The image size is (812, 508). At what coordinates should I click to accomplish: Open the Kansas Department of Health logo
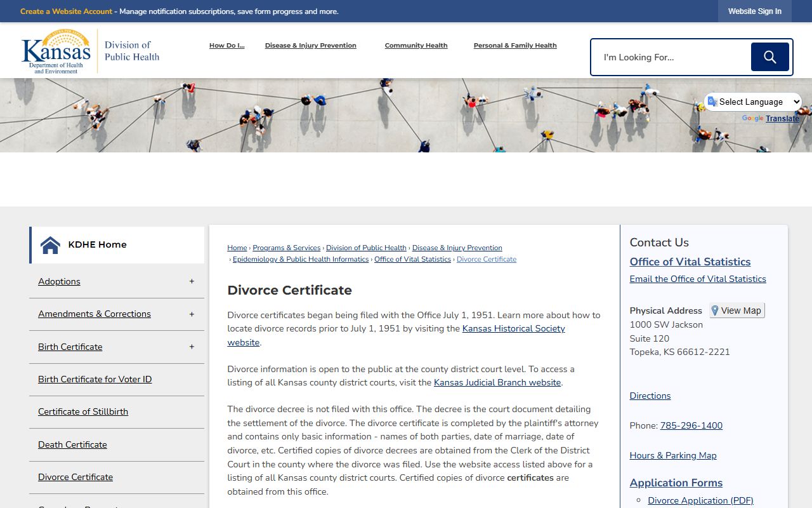pos(90,51)
